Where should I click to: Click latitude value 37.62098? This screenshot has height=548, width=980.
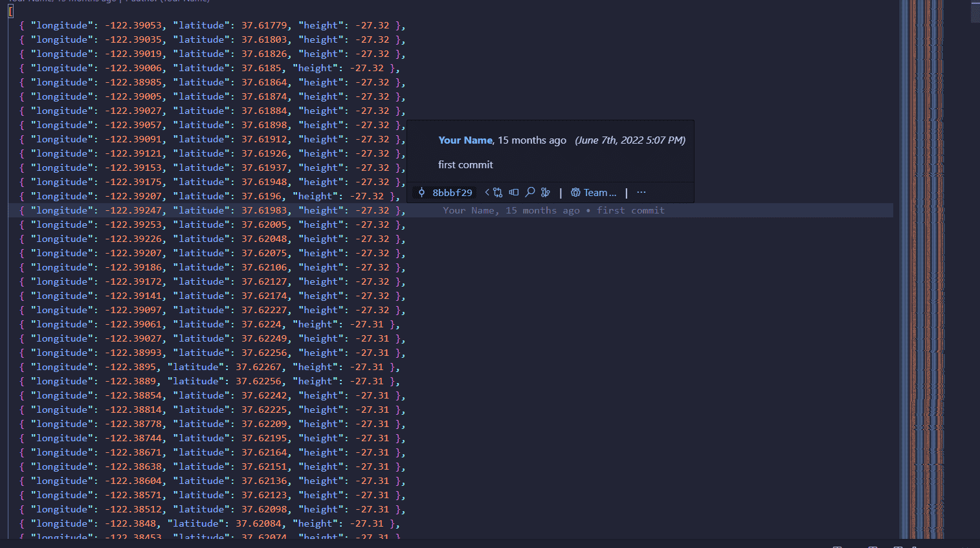264,509
